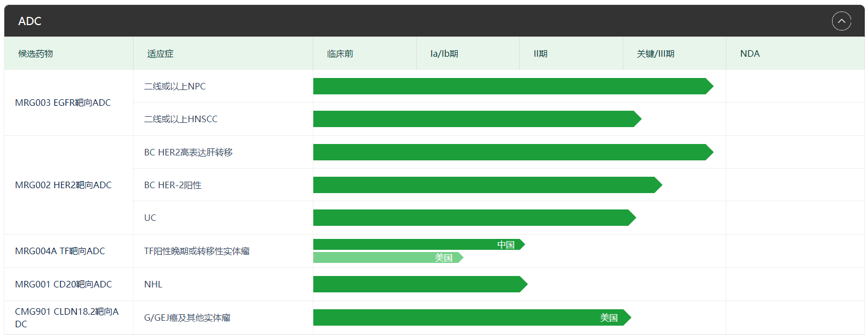Open MRG002 HER2靶向ADC drug entry
Viewport: 868px width, 336px height.
click(63, 185)
